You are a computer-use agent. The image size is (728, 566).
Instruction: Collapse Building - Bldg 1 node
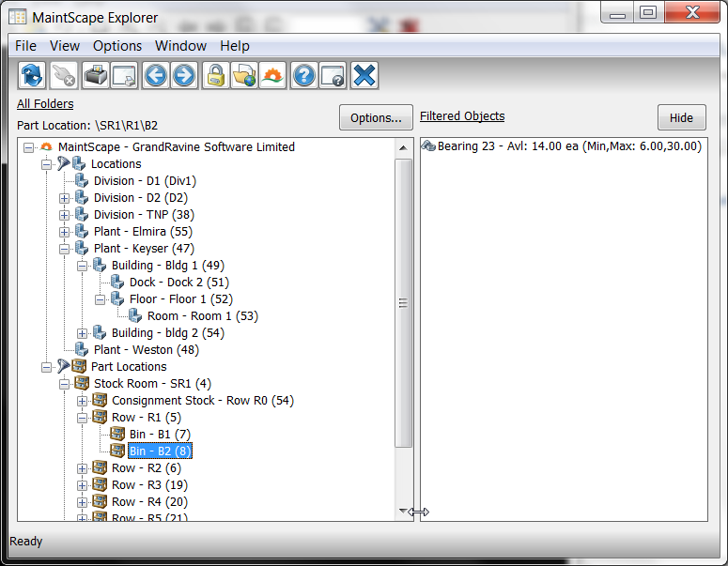click(82, 266)
